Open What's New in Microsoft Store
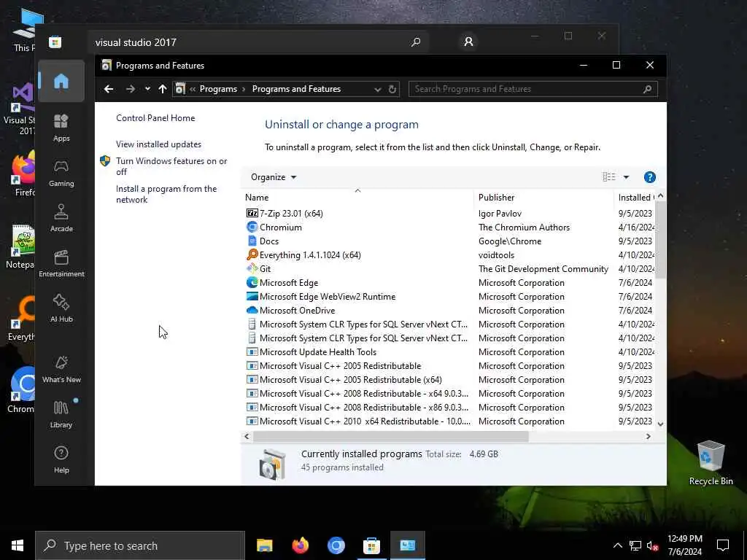 61,369
